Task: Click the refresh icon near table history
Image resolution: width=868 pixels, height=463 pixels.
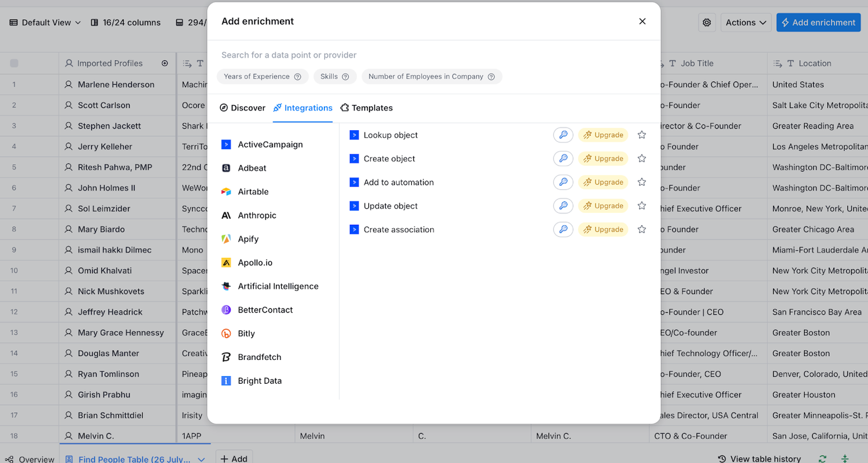Action: 822,459
